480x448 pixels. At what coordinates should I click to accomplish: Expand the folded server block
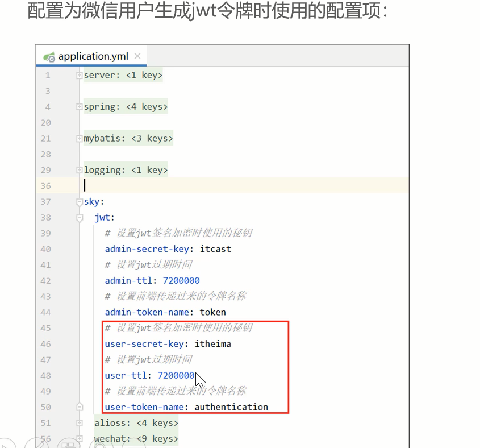click(x=80, y=75)
